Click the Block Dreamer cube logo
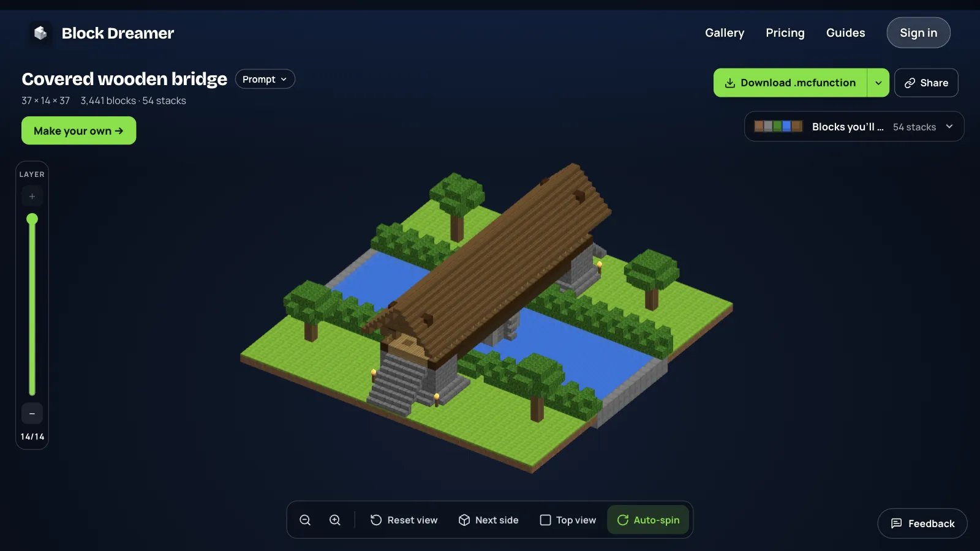 (40, 33)
